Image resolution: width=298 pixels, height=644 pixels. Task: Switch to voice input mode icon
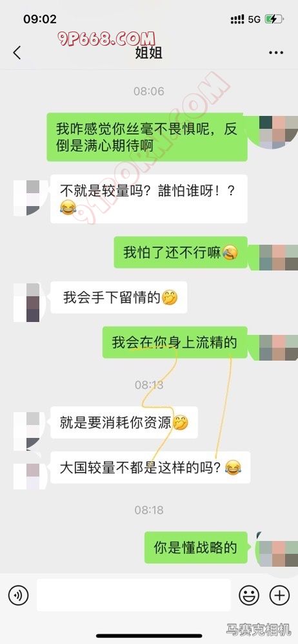(x=18, y=595)
